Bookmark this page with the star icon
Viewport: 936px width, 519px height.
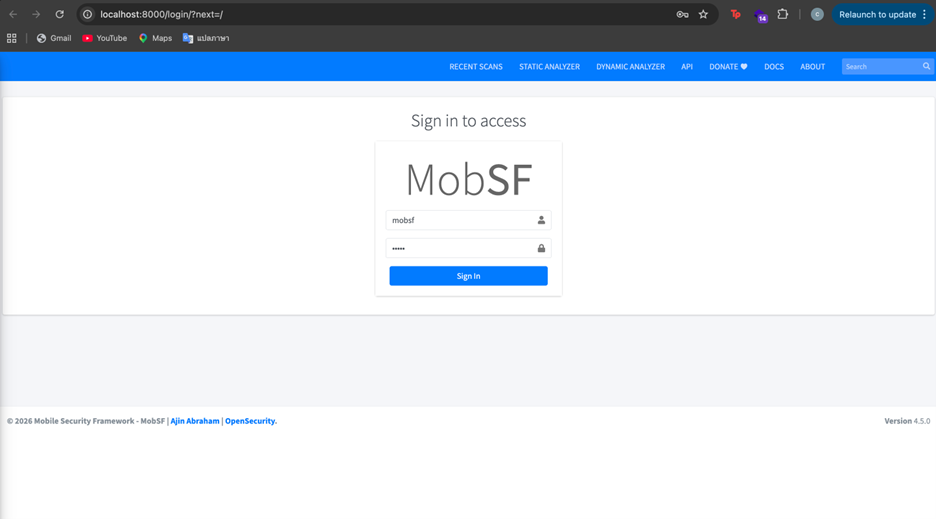click(x=703, y=14)
